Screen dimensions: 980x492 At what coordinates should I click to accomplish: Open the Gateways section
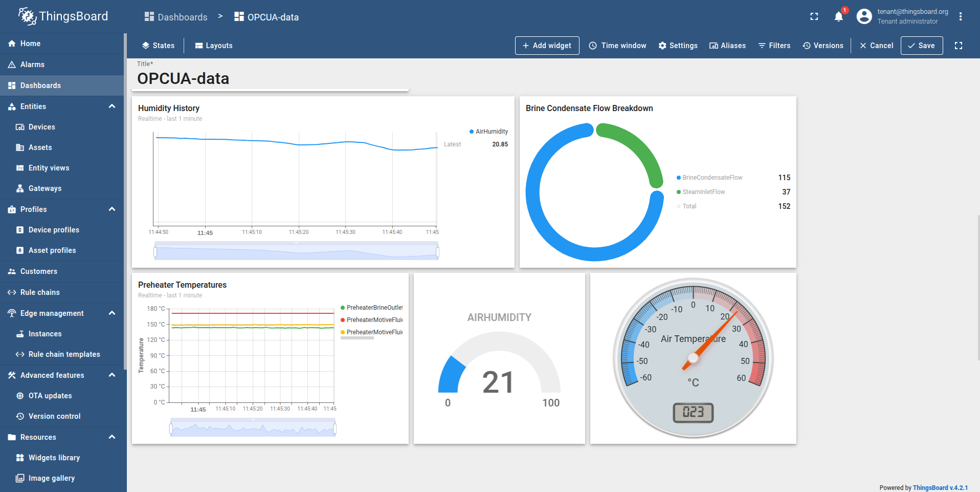46,188
